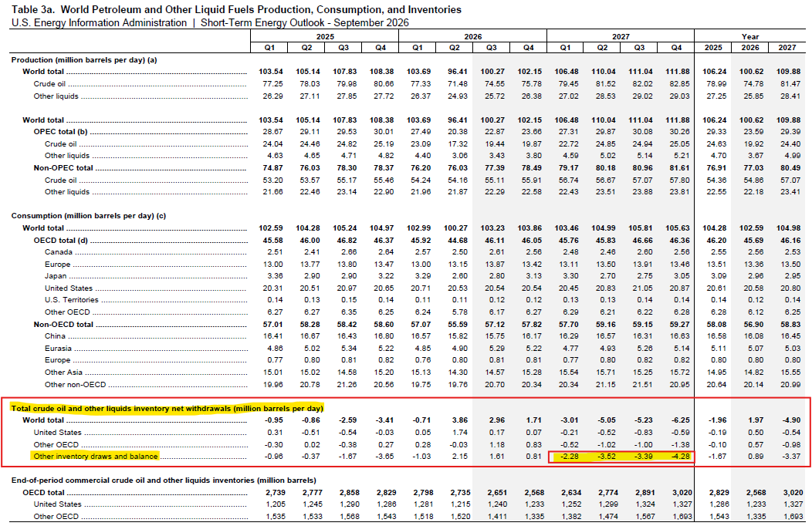812x526 pixels.
Task: Select World total inventory value 3.86 in 2026 Q2
Action: 459,420
